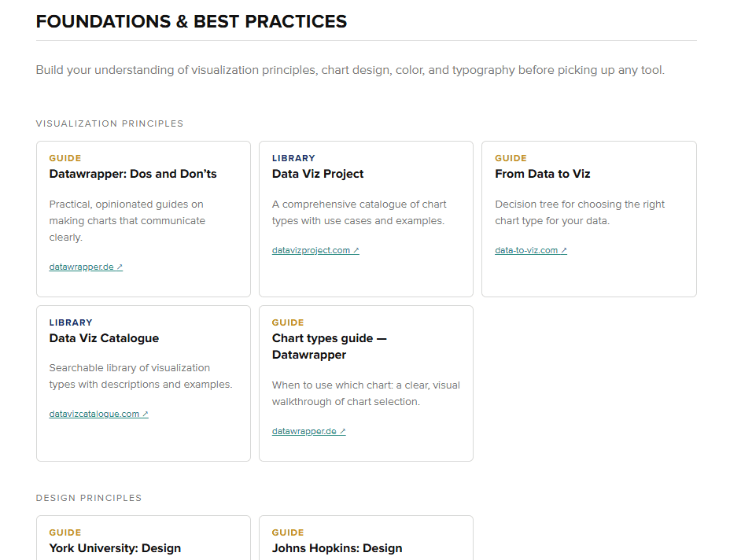Click the 'Johns Hopkins: Design' card title
730x560 pixels.
(337, 548)
